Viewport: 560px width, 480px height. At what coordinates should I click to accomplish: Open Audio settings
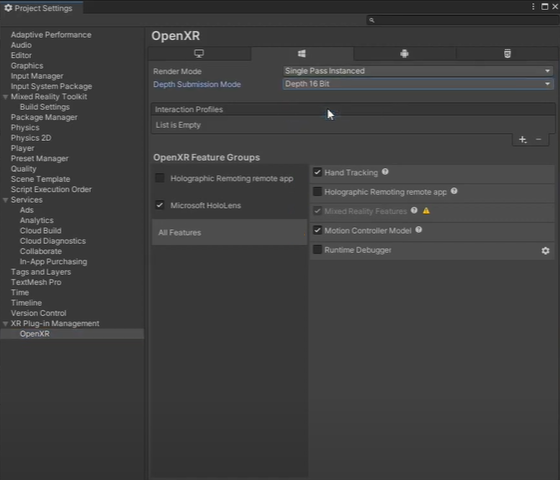coord(21,45)
